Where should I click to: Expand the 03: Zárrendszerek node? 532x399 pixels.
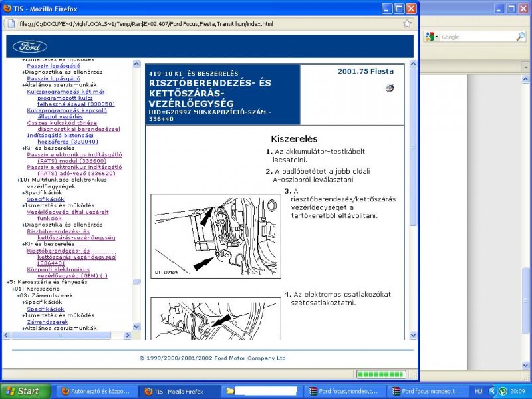click(19, 295)
